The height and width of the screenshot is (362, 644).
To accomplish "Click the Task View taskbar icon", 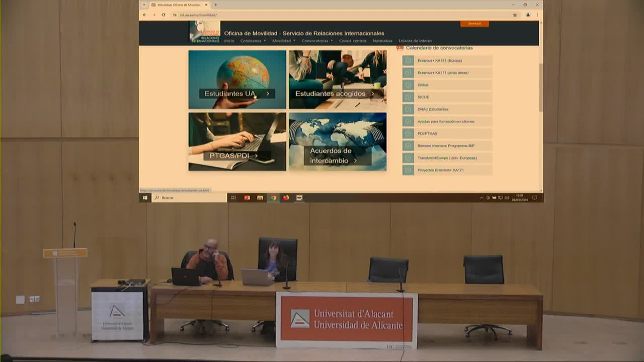I will tap(234, 198).
